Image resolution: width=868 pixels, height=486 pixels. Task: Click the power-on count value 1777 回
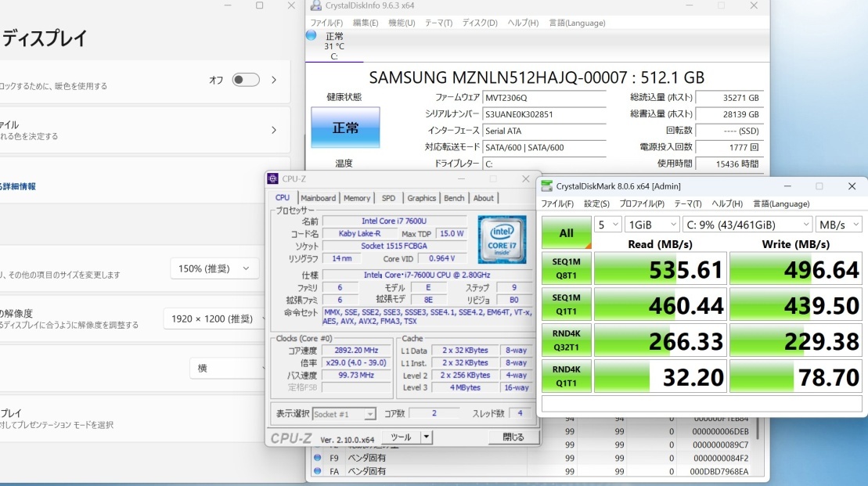click(729, 147)
